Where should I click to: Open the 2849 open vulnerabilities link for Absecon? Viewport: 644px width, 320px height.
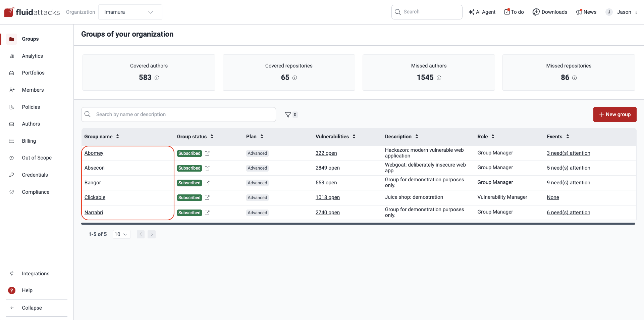tap(327, 168)
